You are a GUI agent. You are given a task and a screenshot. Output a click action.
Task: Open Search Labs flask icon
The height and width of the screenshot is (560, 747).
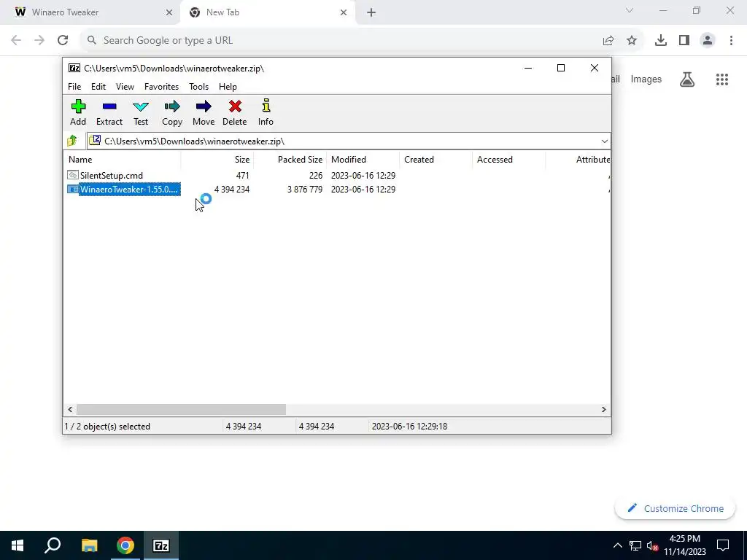point(687,79)
